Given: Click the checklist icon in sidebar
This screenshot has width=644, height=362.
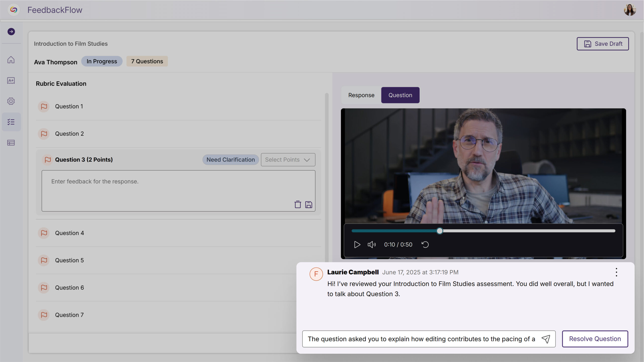Looking at the screenshot, I should [11, 122].
